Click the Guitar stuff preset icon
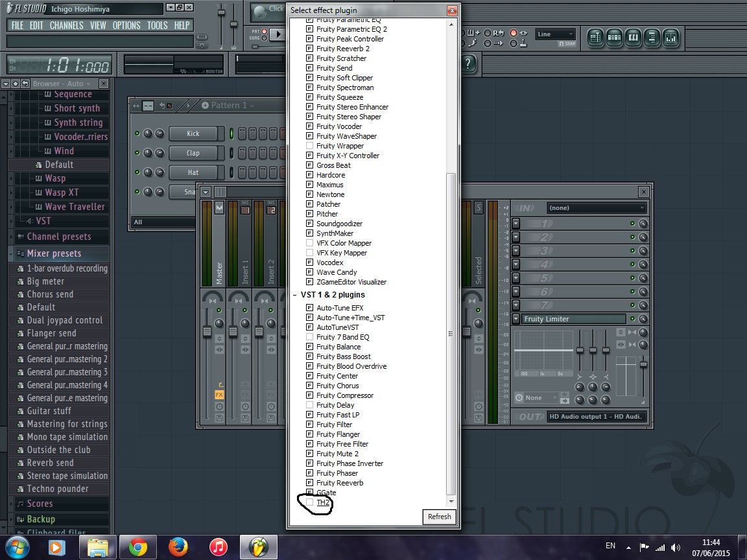The height and width of the screenshot is (560, 747). [20, 411]
